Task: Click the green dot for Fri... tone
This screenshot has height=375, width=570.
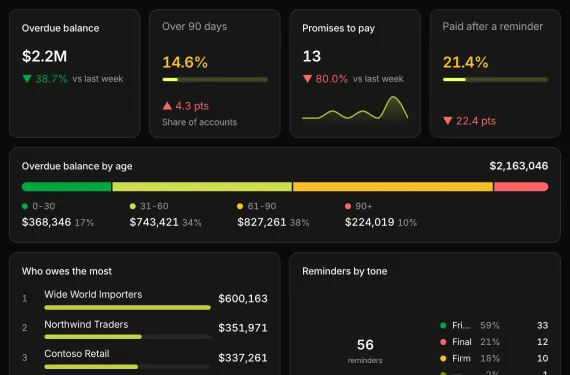Action: coord(443,326)
